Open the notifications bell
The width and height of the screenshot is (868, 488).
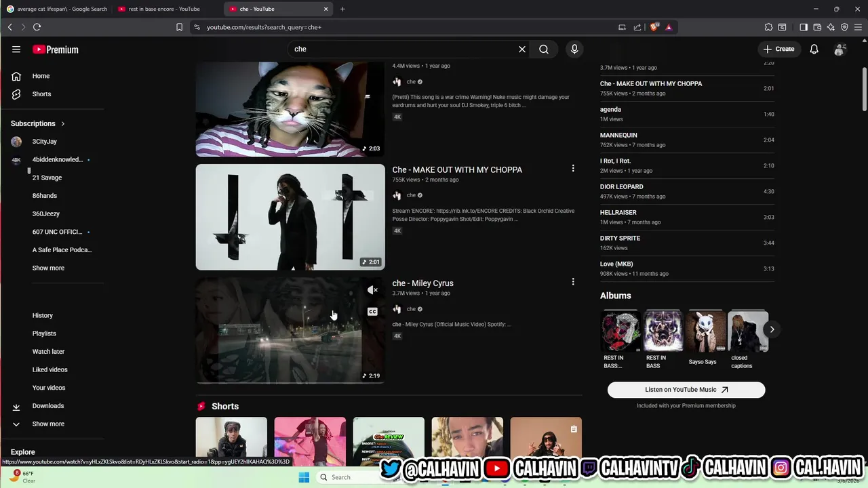point(814,49)
